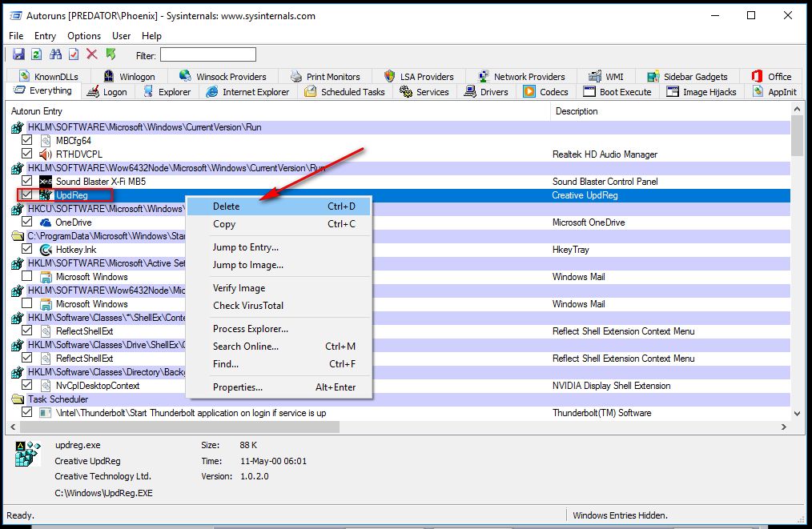Switch to the KnownDLLs tab
Viewport: 812px width, 529px height.
point(49,77)
